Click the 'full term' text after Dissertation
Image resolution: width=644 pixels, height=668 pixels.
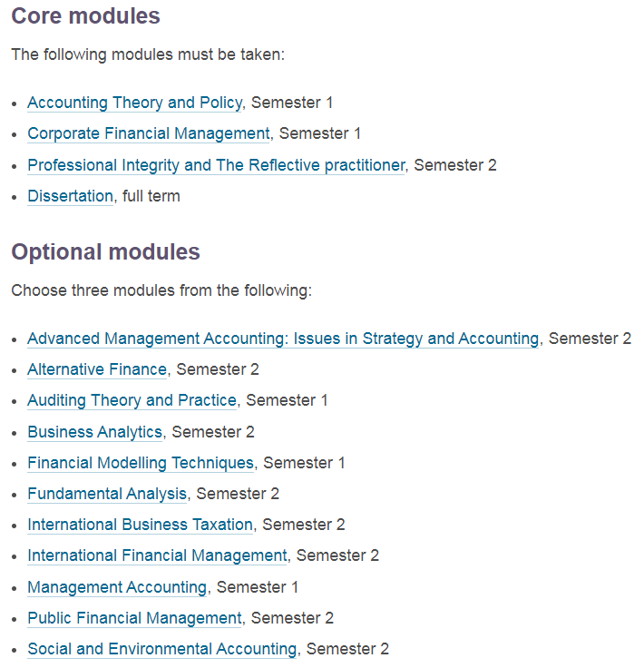[151, 196]
